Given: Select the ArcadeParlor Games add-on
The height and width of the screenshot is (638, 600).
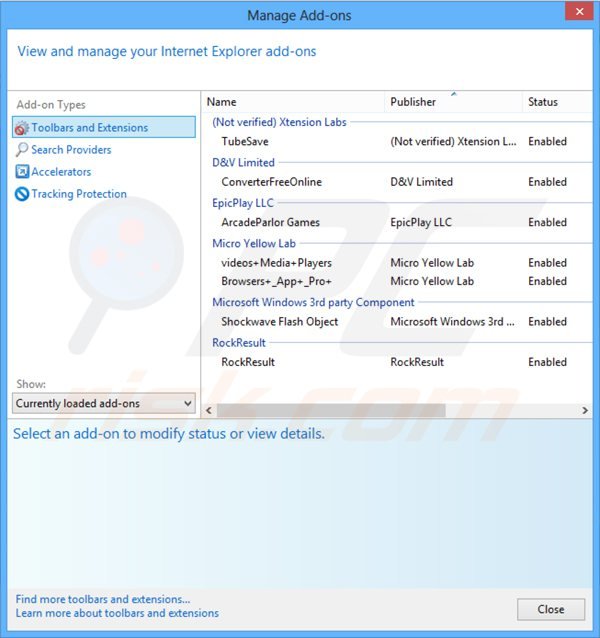Looking at the screenshot, I should pos(397,222).
